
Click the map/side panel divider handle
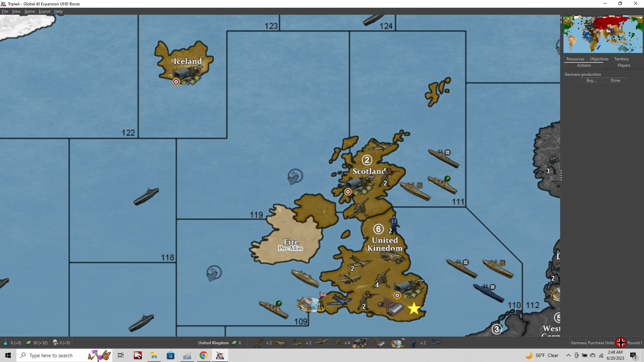click(x=561, y=175)
